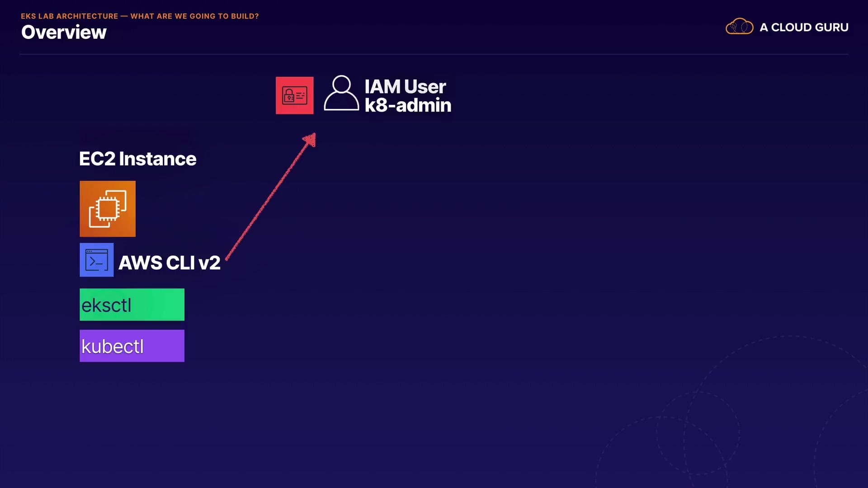Click the word kubectl inside purple box
This screenshot has height=488, width=868.
(x=113, y=347)
